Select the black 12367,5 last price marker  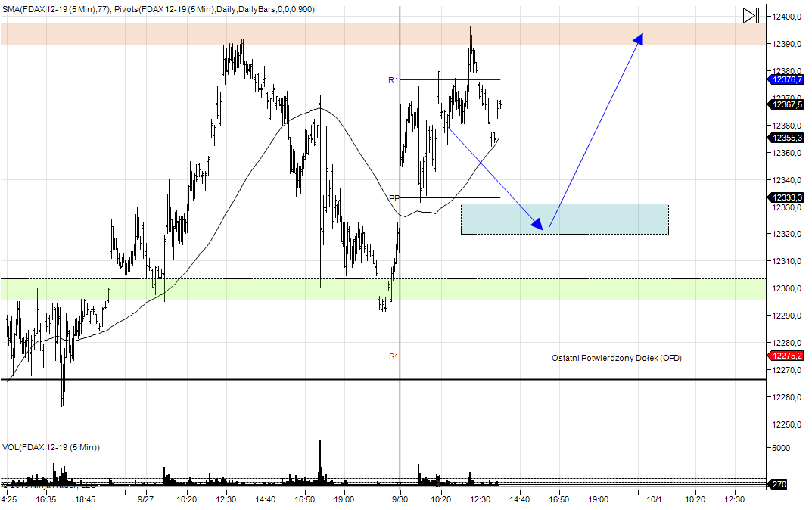tap(789, 105)
